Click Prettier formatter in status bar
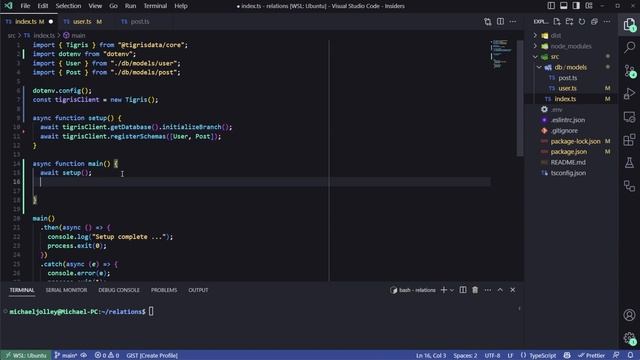The image size is (640, 360). click(591, 355)
